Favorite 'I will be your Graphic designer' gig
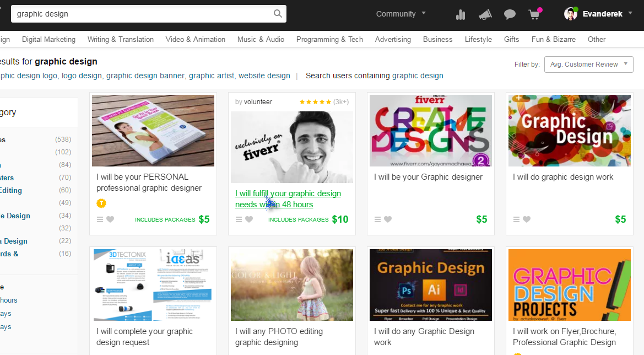 click(x=388, y=219)
